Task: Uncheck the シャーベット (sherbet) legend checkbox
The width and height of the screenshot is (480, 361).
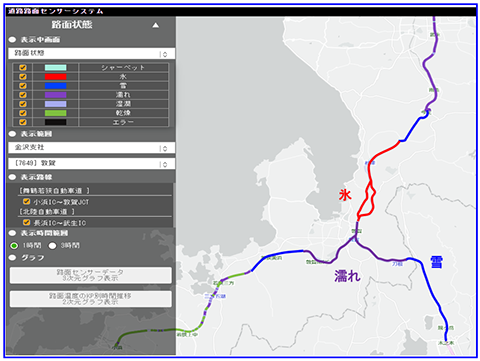Action: point(23,68)
